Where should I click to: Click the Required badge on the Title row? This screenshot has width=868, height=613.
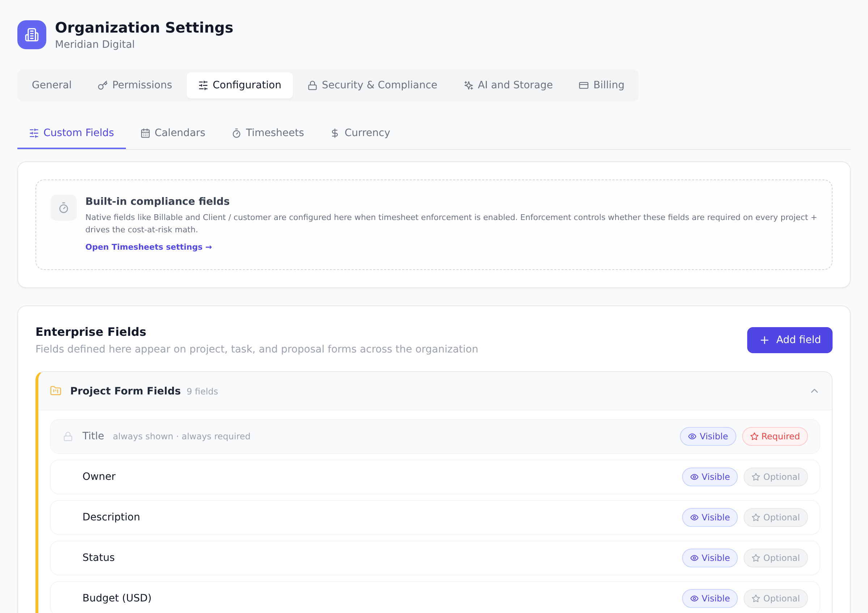[775, 436]
